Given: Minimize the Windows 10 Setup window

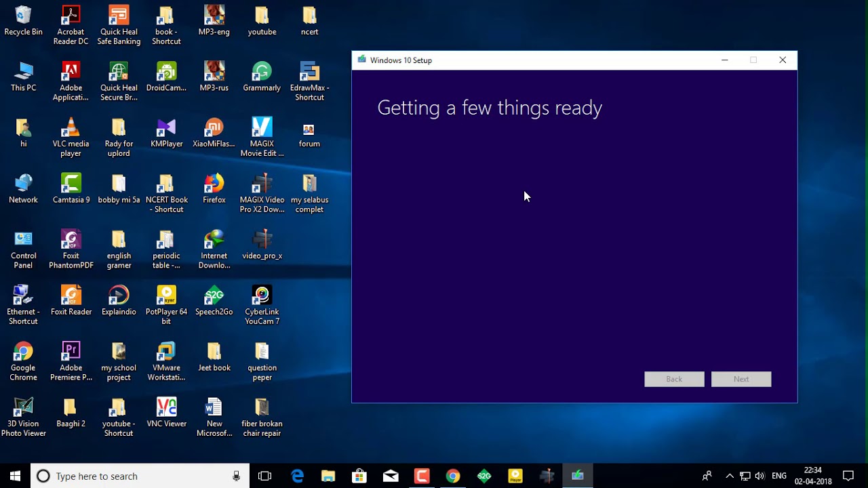Looking at the screenshot, I should [x=724, y=60].
